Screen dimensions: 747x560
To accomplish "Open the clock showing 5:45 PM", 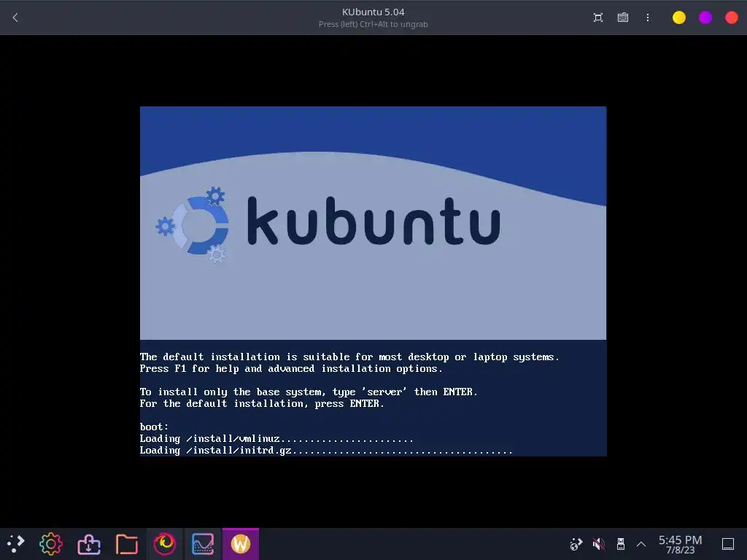I will point(680,544).
